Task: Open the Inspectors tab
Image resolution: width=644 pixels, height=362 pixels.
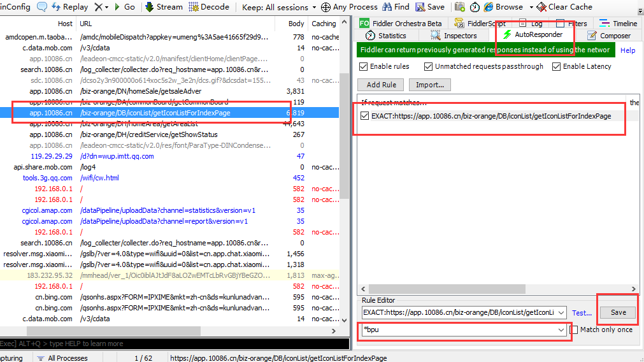Action: click(454, 36)
